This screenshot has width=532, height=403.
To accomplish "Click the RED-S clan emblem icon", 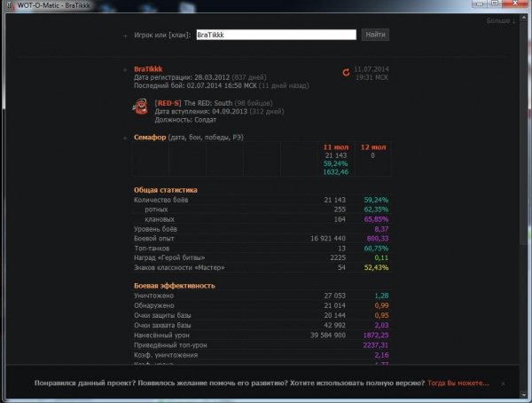I will (x=140, y=107).
